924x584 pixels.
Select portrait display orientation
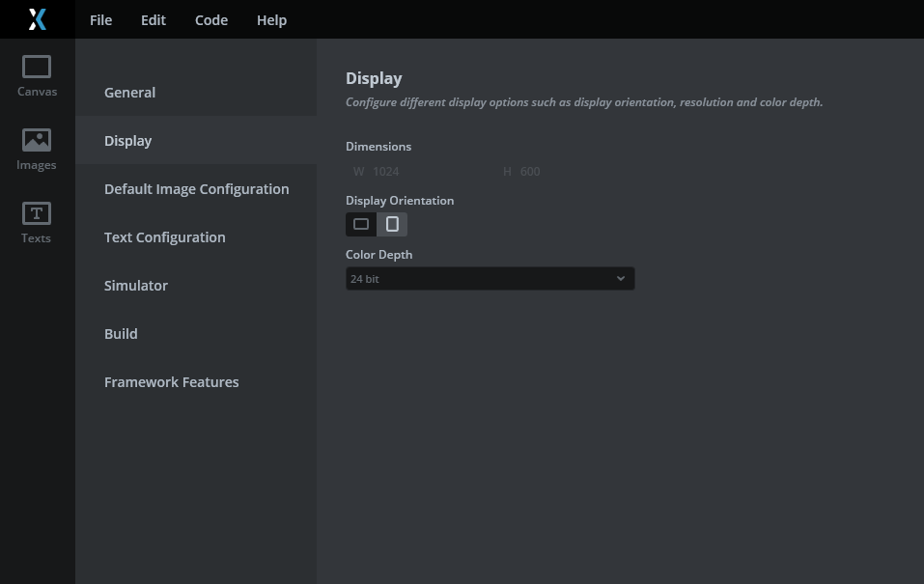click(x=392, y=224)
